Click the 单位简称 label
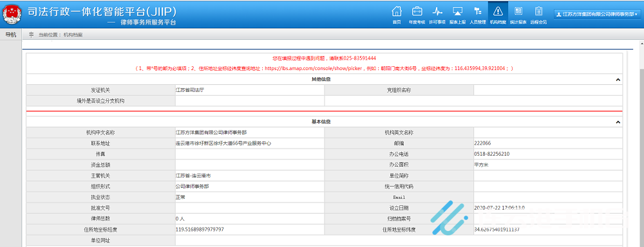The width and height of the screenshot is (644, 247). tap(399, 175)
